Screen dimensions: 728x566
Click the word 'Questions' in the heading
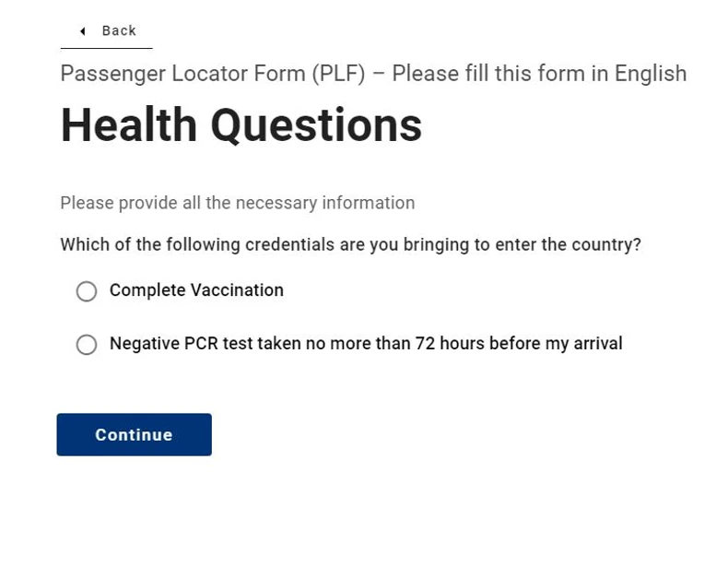pyautogui.click(x=316, y=125)
